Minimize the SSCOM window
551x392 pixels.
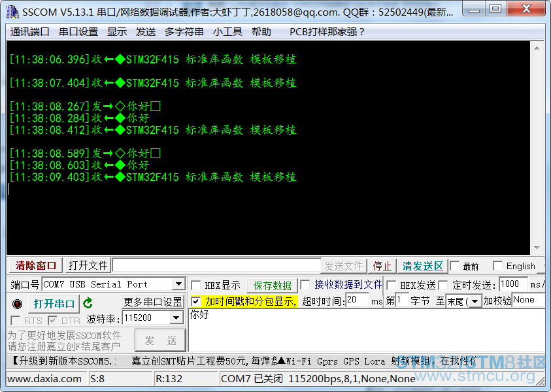pos(475,9)
